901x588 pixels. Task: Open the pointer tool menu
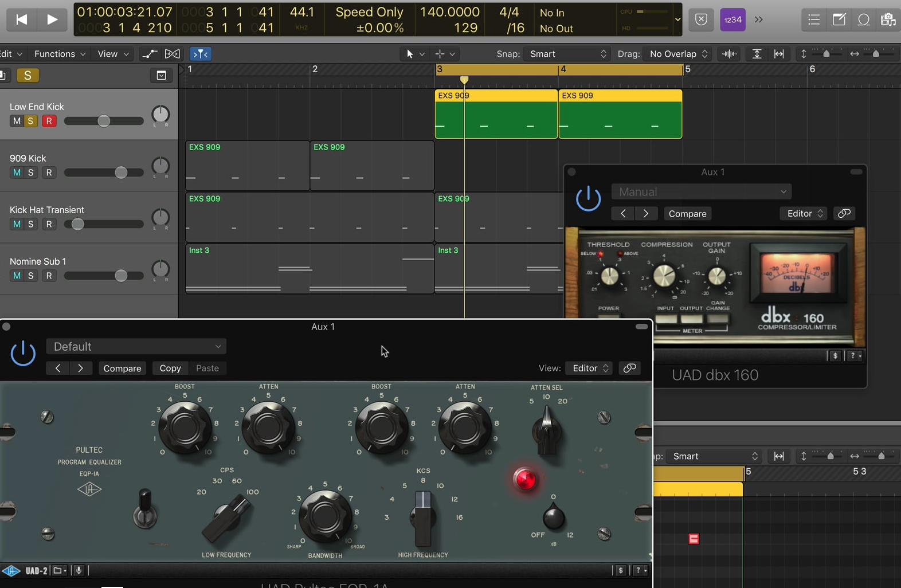tap(416, 54)
